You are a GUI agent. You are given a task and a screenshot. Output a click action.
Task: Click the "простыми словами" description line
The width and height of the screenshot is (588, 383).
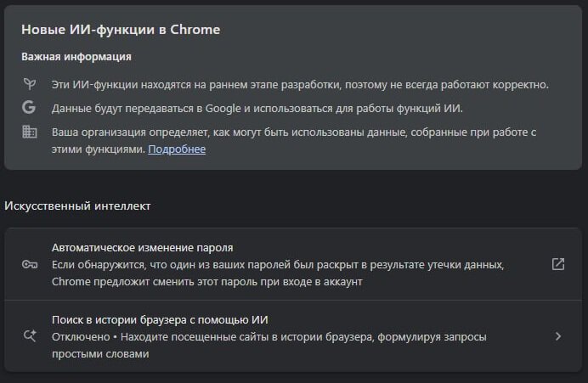tap(100, 354)
